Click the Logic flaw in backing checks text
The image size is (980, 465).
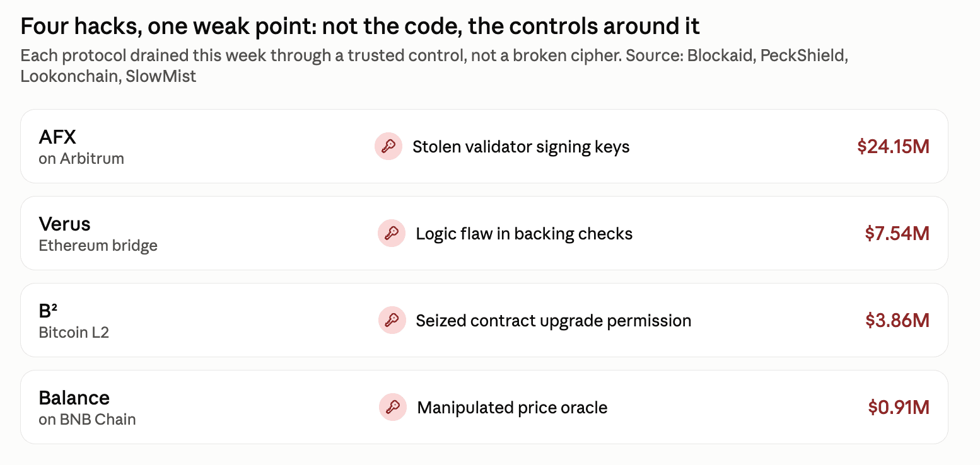pyautogui.click(x=524, y=234)
